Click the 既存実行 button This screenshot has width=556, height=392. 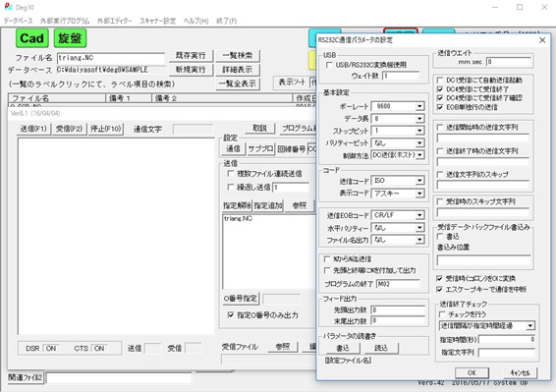191,56
